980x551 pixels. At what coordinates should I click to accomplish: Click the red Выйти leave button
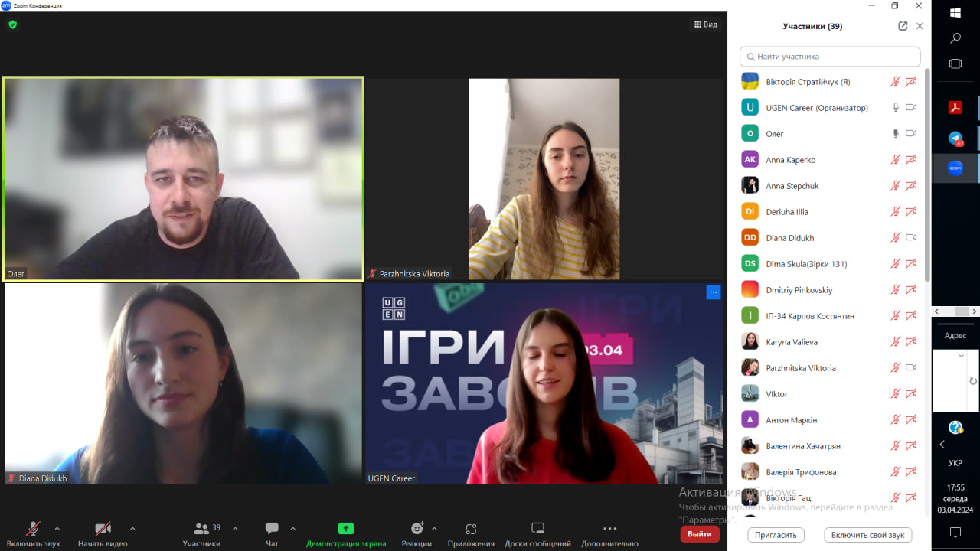[x=699, y=534]
